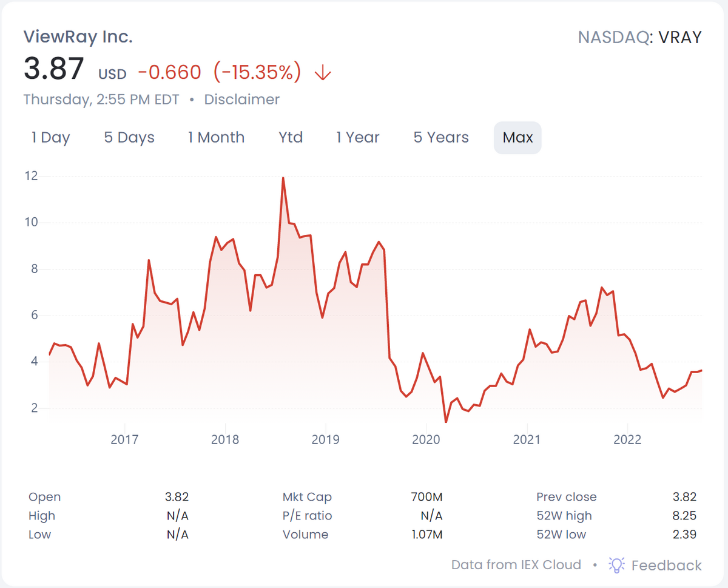728x588 pixels.
Task: Click the 52W high value 8.25
Action: (684, 516)
